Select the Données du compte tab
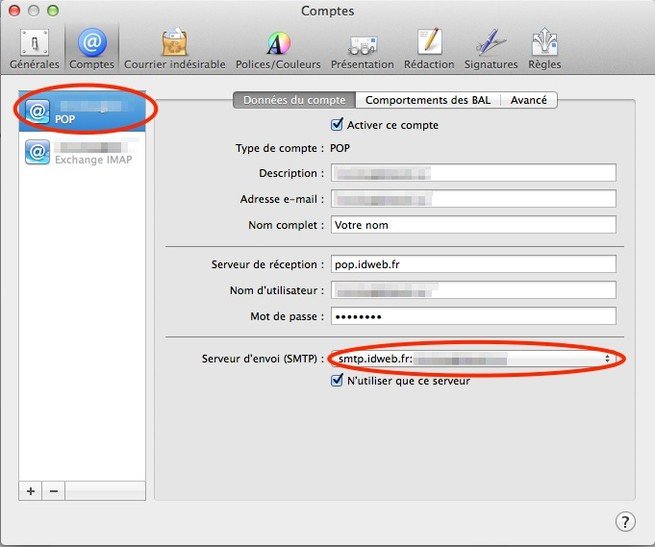The height and width of the screenshot is (547, 655). click(x=293, y=100)
